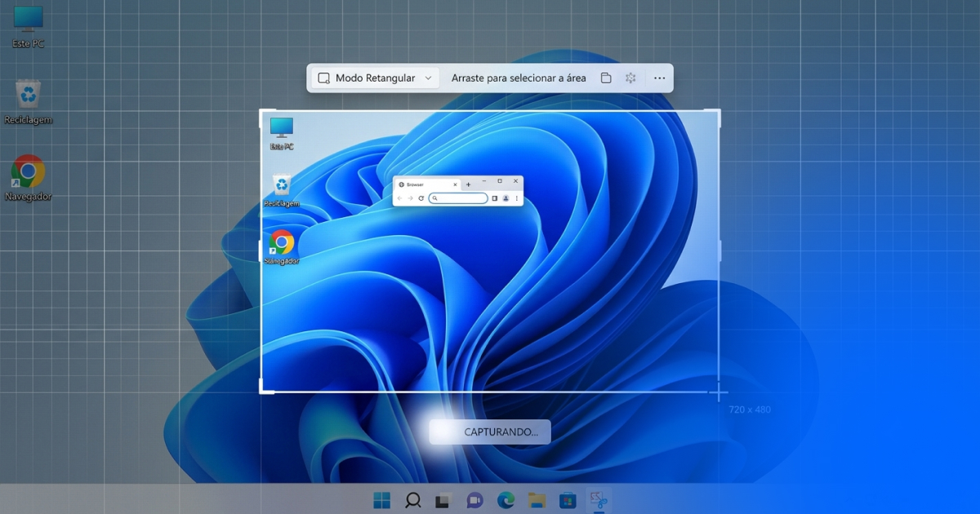Focus the browser's search address bar

[458, 198]
